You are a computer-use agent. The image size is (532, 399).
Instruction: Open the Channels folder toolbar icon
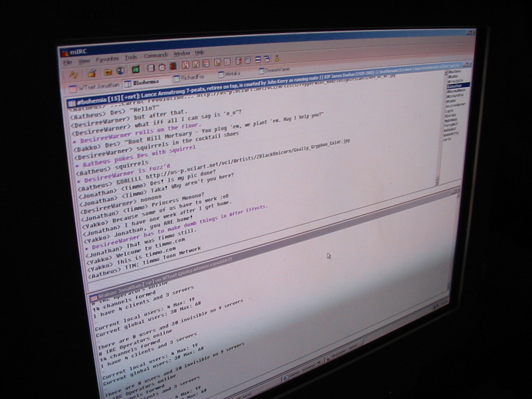pyautogui.click(x=108, y=72)
